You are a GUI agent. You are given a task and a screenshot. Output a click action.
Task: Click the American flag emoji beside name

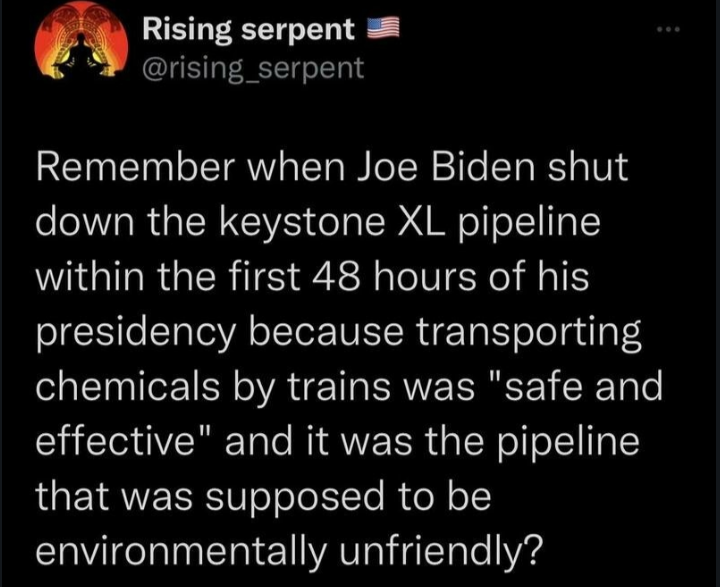click(x=383, y=28)
